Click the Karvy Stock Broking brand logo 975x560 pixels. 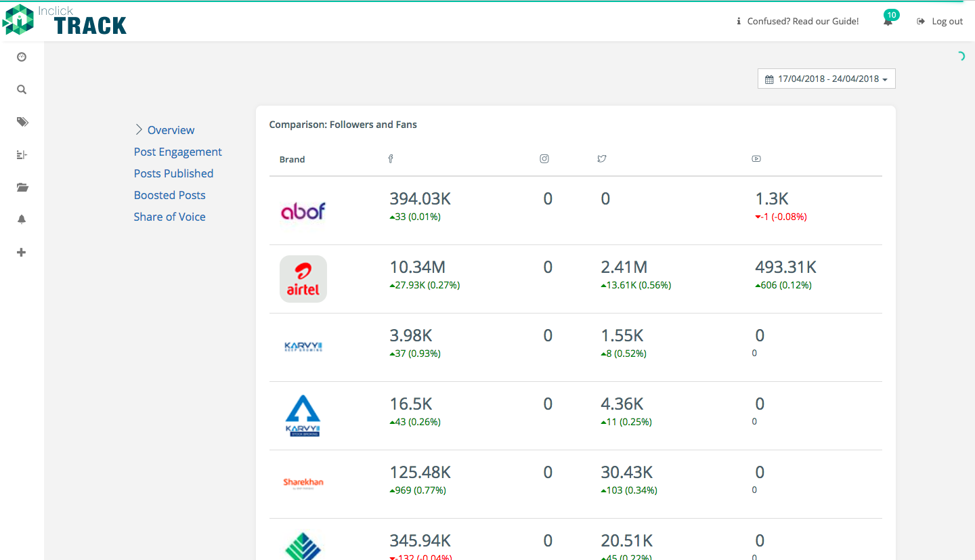click(303, 416)
